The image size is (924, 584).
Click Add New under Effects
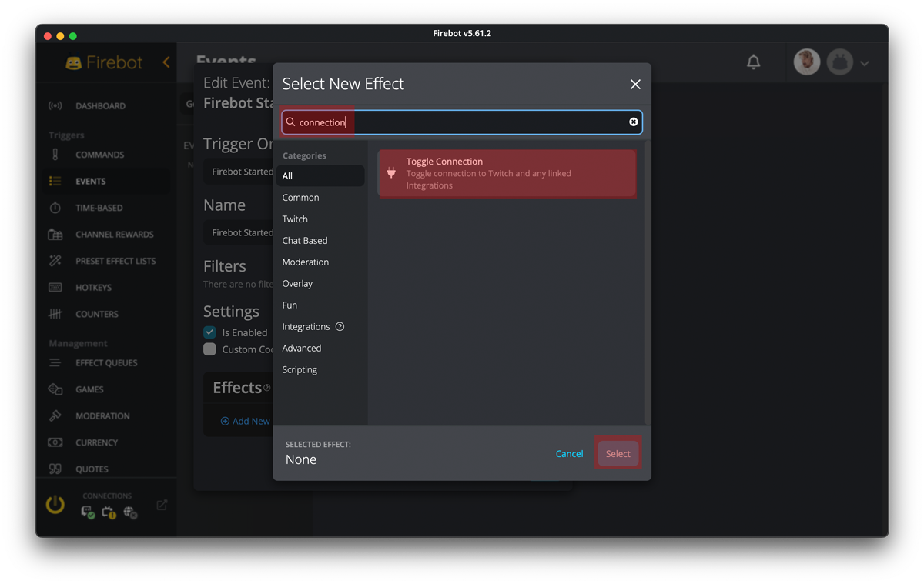[246, 422]
